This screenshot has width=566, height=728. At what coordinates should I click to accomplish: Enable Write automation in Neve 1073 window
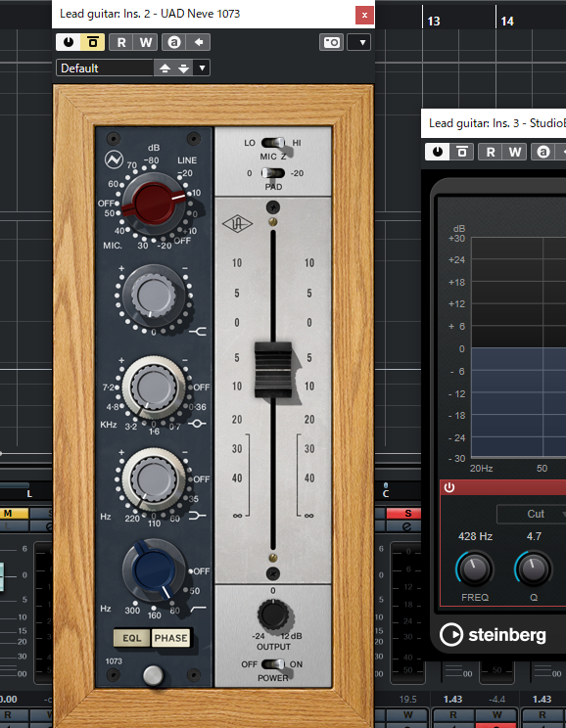click(146, 42)
